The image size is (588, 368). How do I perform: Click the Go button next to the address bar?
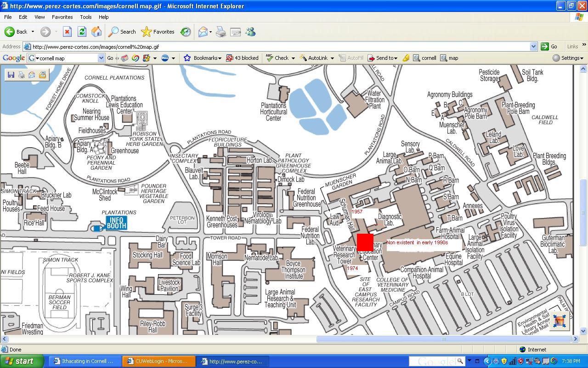point(549,46)
